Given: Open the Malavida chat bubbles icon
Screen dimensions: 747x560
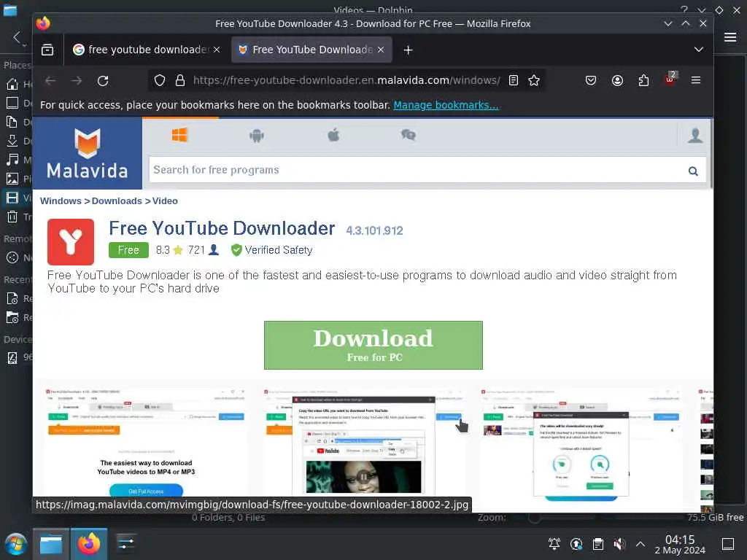Looking at the screenshot, I should 409,135.
